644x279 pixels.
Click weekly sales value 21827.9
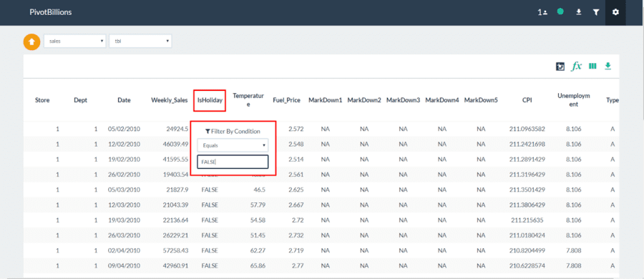[x=177, y=190]
